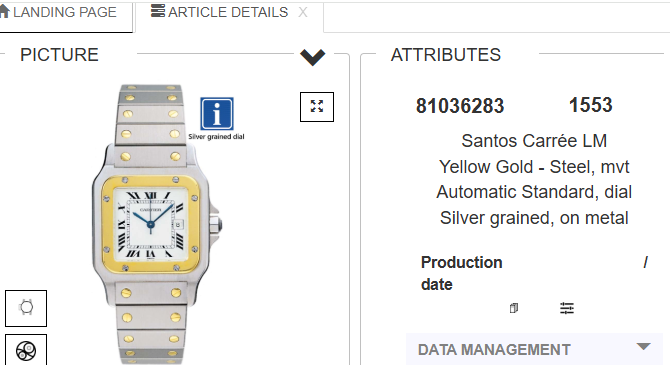This screenshot has width=670, height=365.
Task: Select the watch case view thumbnail button
Action: click(x=26, y=308)
